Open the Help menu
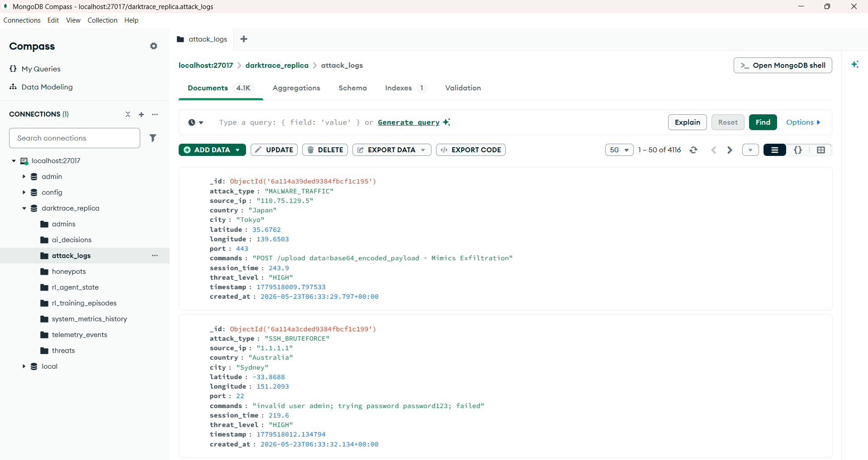This screenshot has width=868, height=460. 131,20
